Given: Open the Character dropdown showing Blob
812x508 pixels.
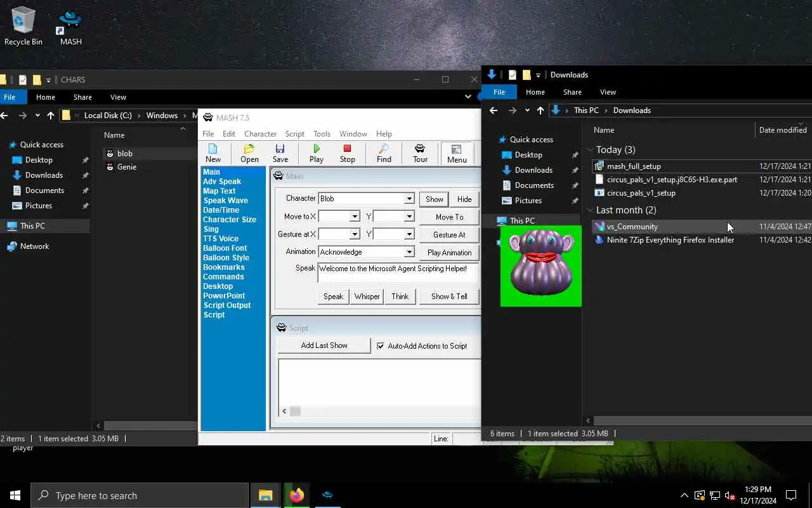Looking at the screenshot, I should (409, 199).
